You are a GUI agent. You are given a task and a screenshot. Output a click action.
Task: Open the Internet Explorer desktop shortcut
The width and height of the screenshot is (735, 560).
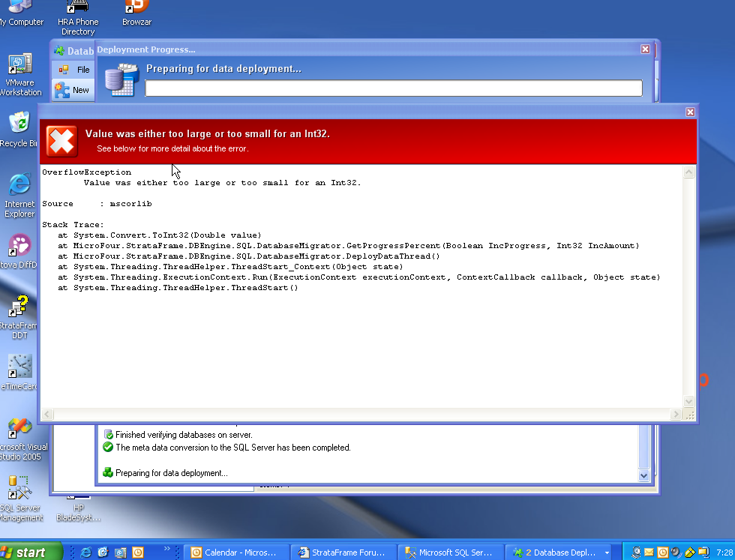click(x=19, y=195)
